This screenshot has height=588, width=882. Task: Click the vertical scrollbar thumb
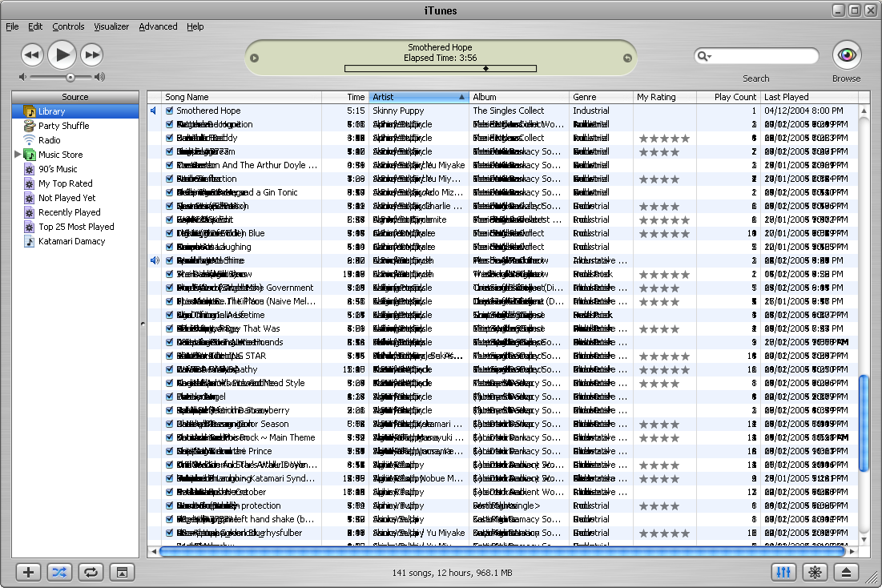[x=864, y=423]
